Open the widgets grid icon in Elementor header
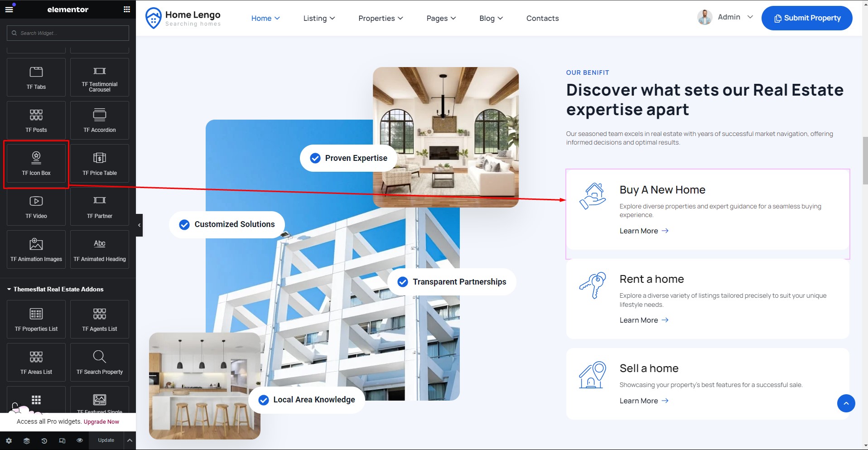This screenshot has width=868, height=450. [x=127, y=9]
